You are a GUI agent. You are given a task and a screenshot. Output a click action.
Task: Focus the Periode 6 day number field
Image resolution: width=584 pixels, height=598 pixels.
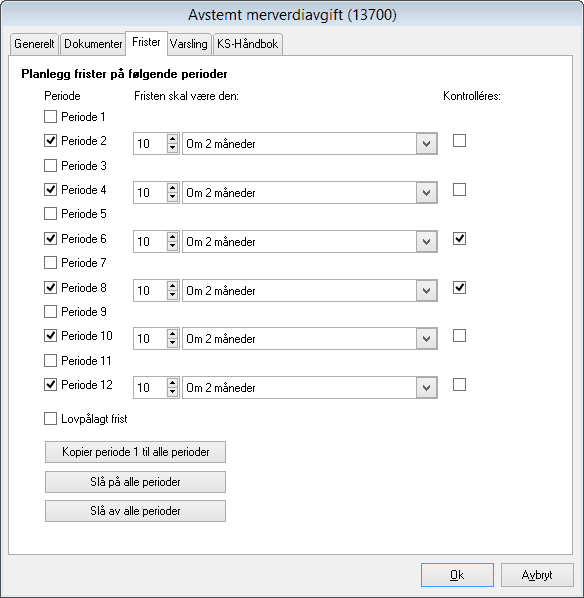click(x=150, y=242)
